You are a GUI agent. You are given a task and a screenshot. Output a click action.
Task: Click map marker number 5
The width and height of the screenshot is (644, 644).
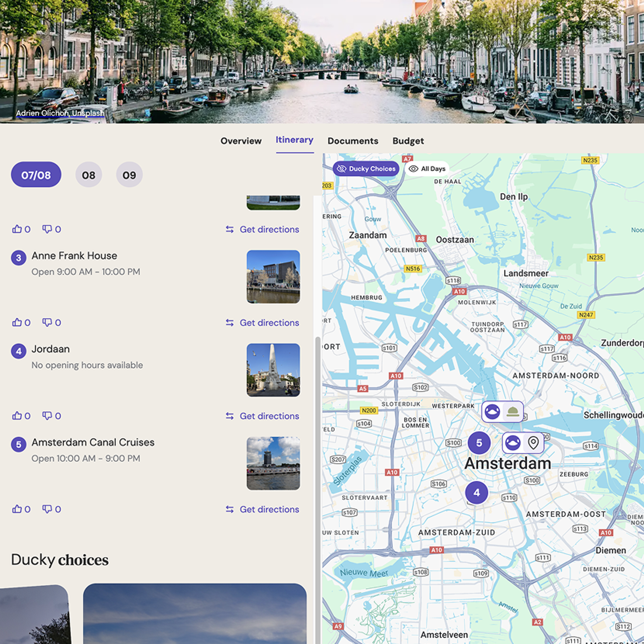click(479, 443)
